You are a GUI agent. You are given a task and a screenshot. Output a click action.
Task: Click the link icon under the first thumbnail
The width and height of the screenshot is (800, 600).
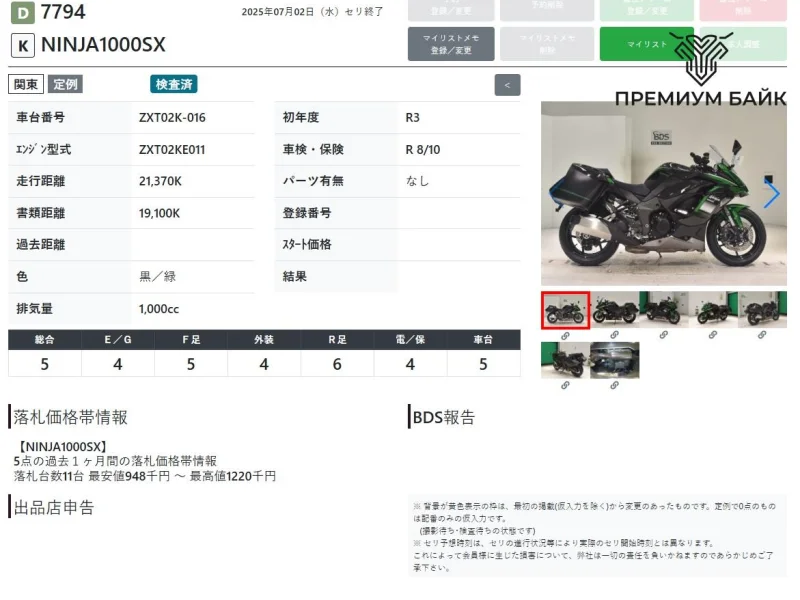[565, 335]
